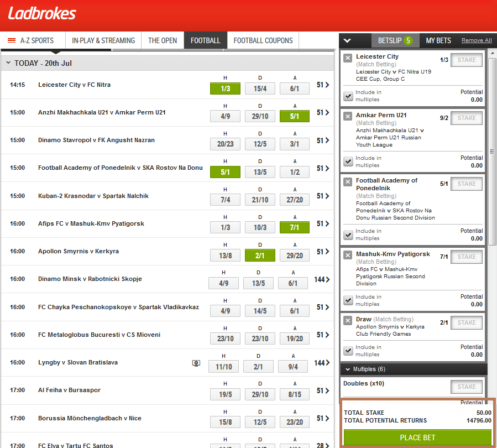Click betslip scrollbar up arrow
Viewport: 497px width, 448px height.
pos(492,53)
